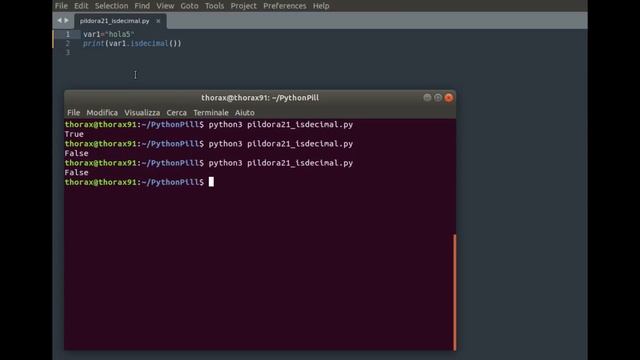Click line number 1 in the gutter
The image size is (640, 360).
(68, 34)
